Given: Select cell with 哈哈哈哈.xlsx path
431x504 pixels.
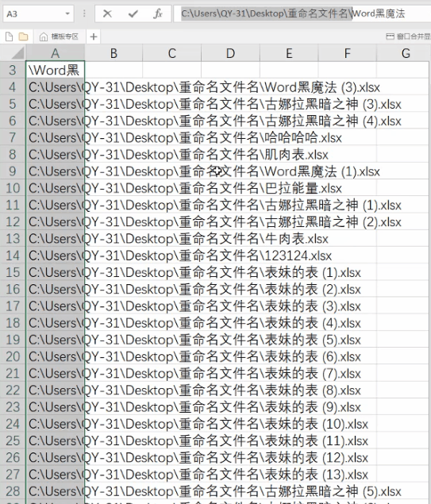Looking at the screenshot, I should 56,137.
